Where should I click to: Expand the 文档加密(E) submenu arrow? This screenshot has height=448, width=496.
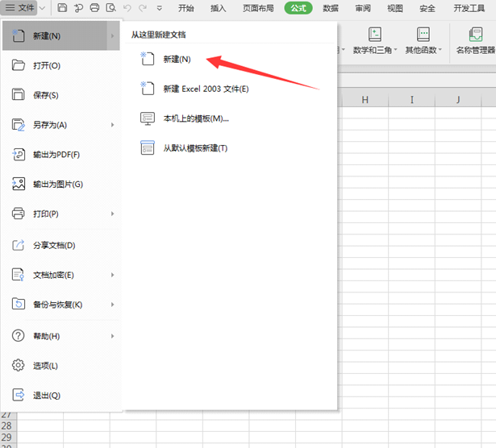pyautogui.click(x=113, y=275)
